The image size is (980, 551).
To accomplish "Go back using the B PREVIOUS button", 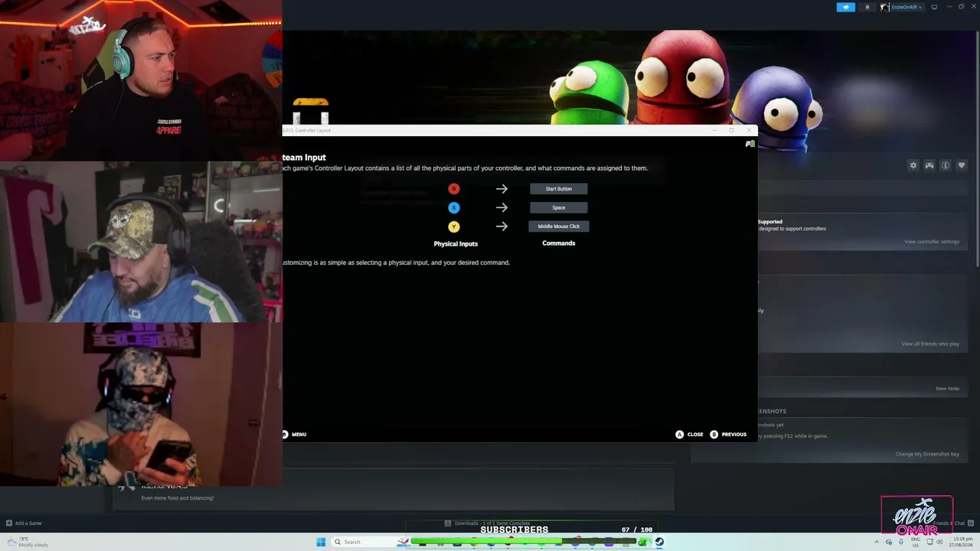I will tap(728, 435).
